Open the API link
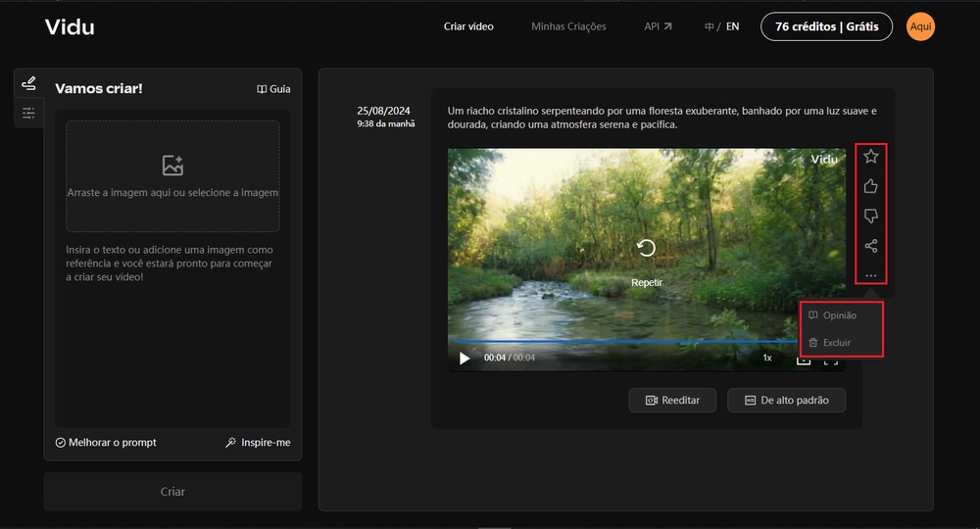980x529 pixels. [658, 26]
